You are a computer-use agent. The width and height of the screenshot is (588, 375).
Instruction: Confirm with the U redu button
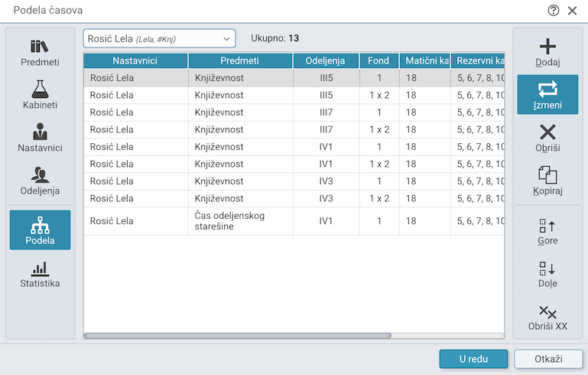473,359
